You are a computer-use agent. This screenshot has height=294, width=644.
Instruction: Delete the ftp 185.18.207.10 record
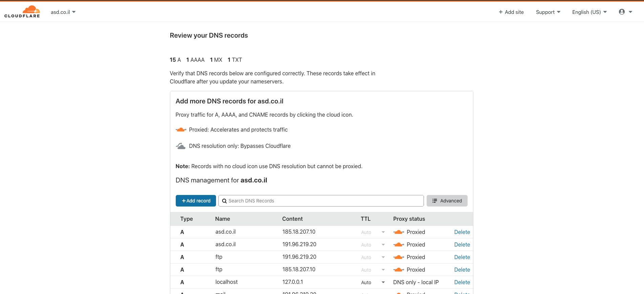point(462,270)
